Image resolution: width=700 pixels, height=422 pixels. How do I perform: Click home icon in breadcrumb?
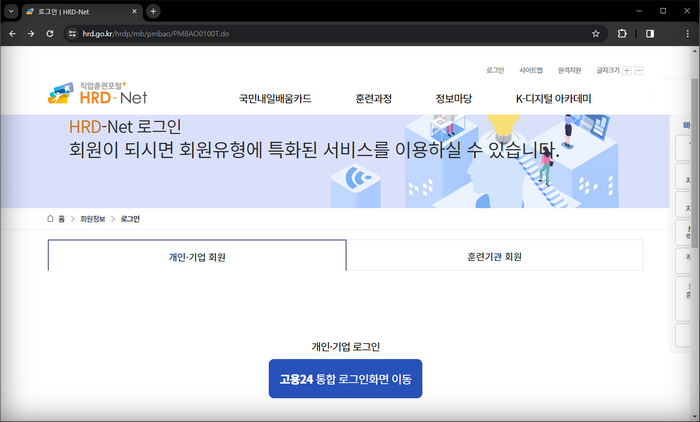50,219
